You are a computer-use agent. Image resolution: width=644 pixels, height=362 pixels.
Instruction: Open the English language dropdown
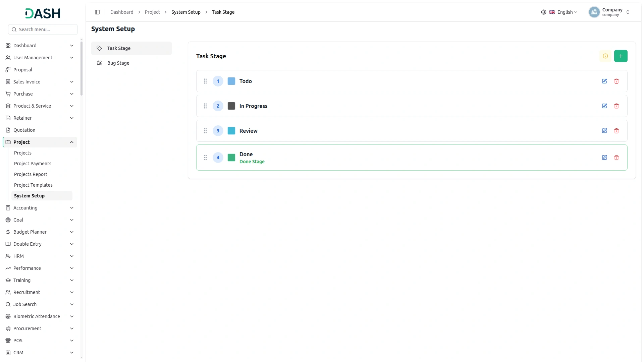point(563,12)
